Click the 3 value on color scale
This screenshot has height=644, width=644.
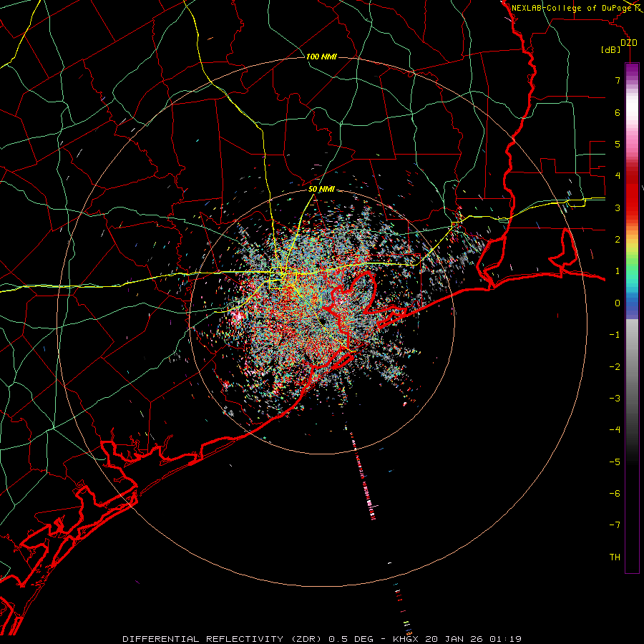[x=618, y=208]
